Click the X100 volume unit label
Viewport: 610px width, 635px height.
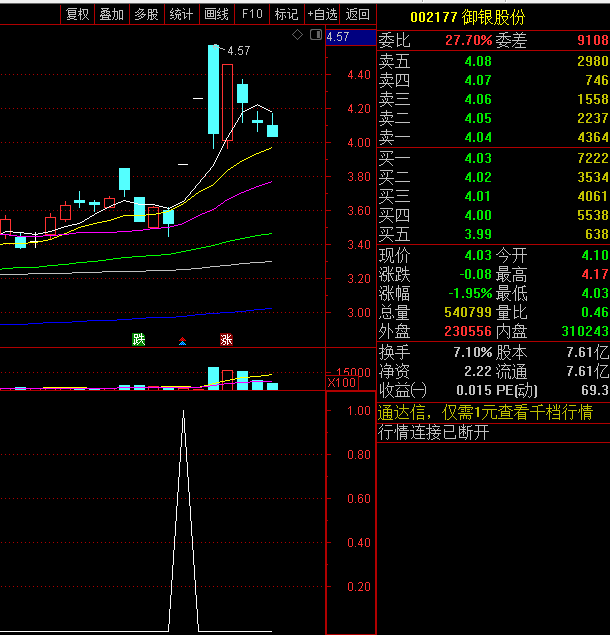pyautogui.click(x=341, y=383)
